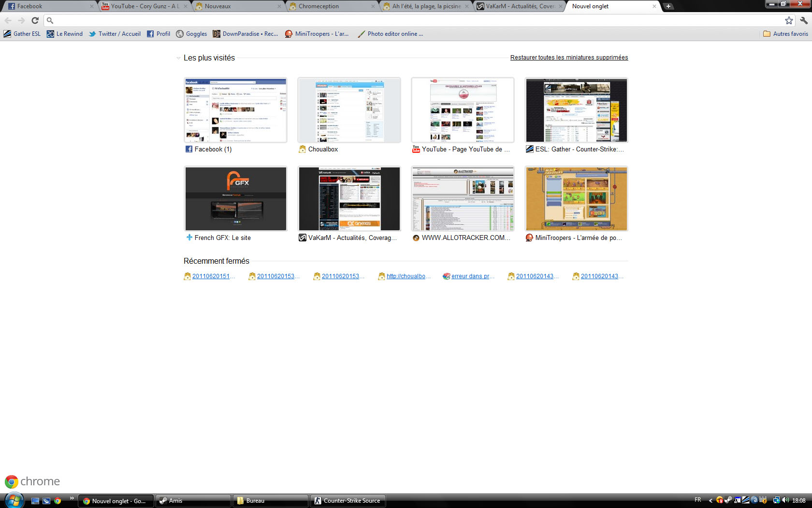Viewport: 812px width, 508px height.
Task: Open the MiniTroopers thumbnail
Action: (576, 199)
